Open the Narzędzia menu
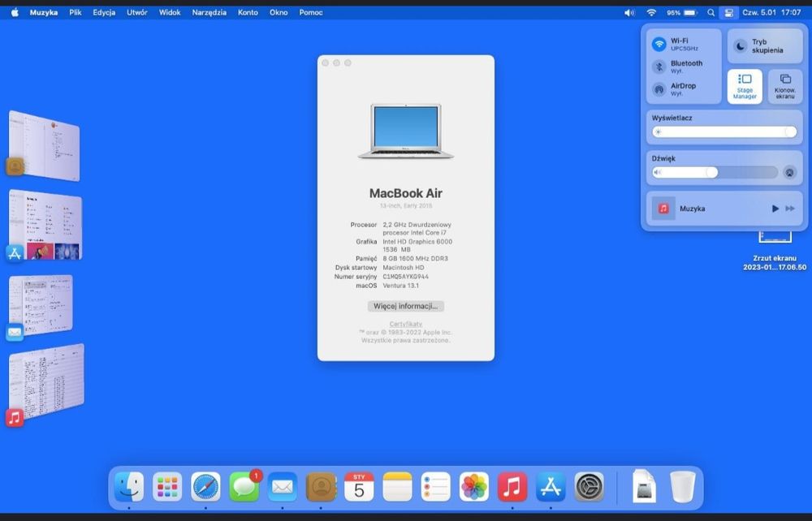Image resolution: width=812 pixels, height=521 pixels. (209, 13)
